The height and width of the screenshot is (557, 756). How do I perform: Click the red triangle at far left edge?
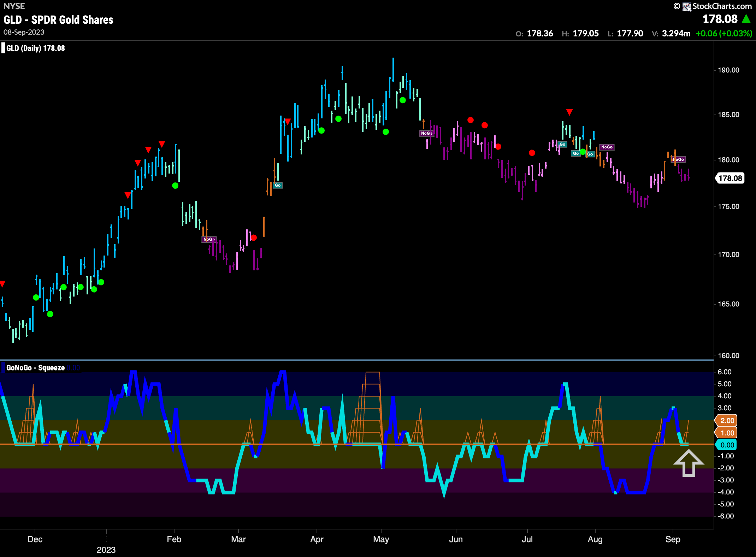(x=2, y=284)
